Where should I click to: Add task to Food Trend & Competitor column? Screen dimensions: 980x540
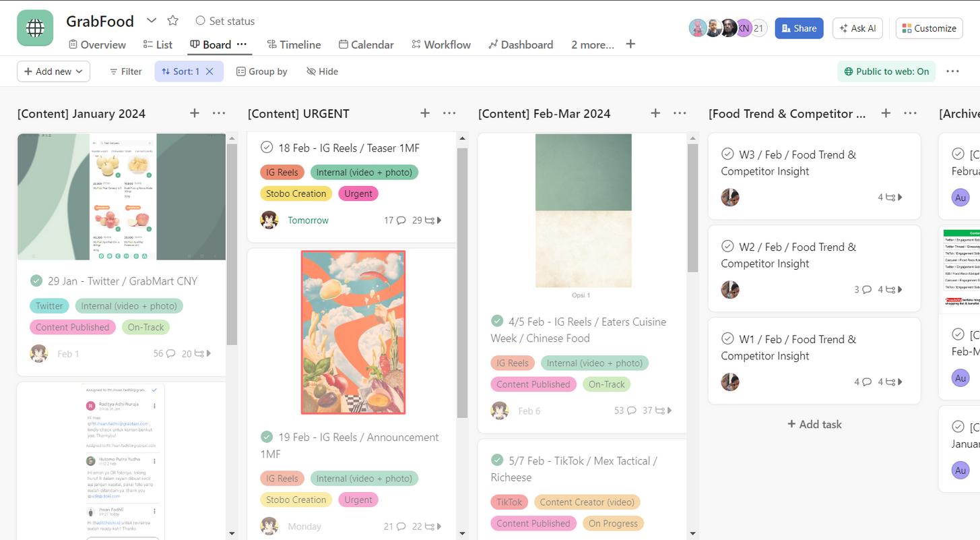click(x=886, y=113)
